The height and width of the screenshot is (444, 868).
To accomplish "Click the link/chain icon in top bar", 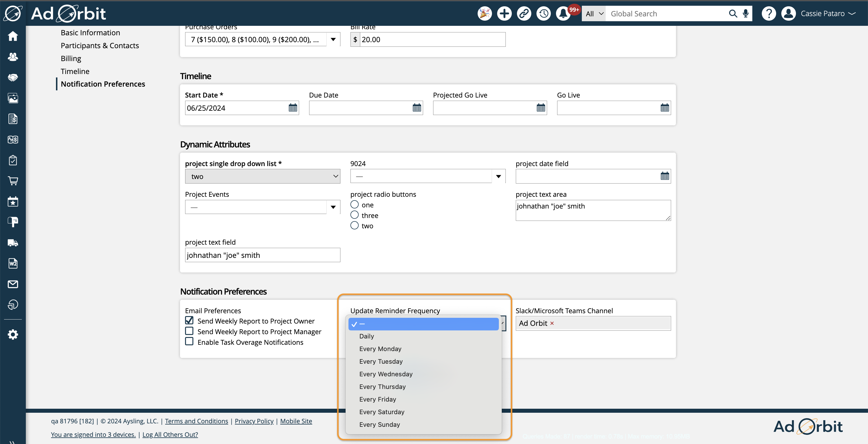I will pyautogui.click(x=524, y=12).
